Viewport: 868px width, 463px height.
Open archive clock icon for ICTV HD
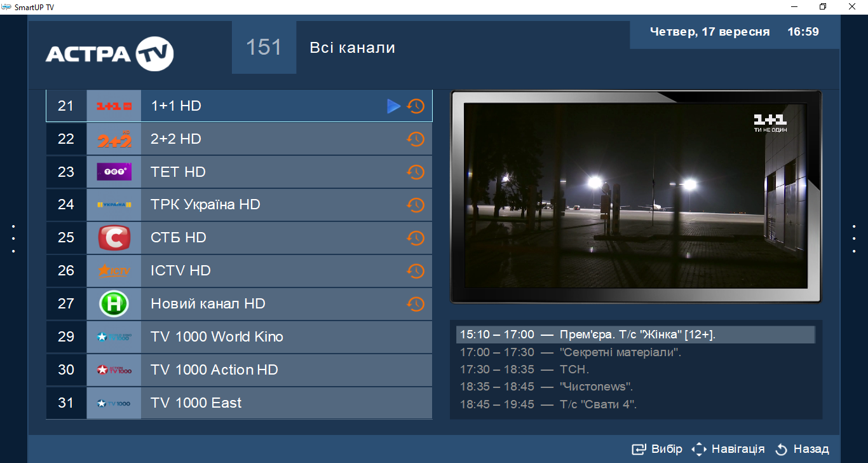point(416,271)
